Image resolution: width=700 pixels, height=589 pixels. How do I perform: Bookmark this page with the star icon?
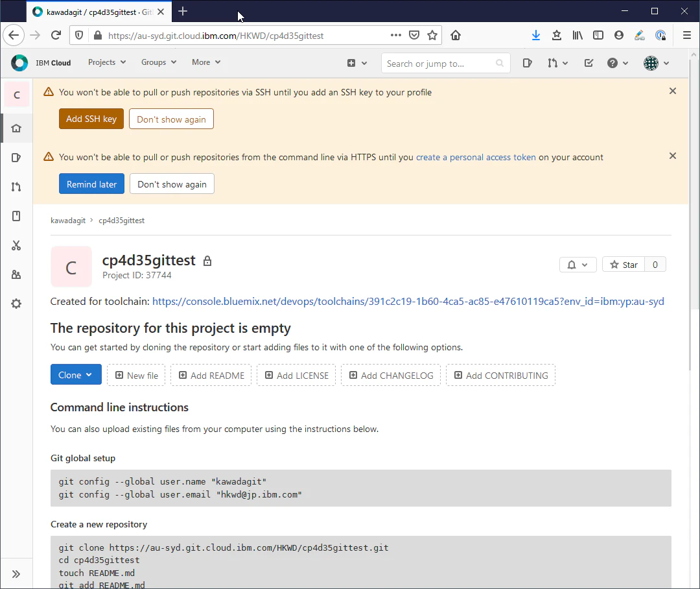pyautogui.click(x=432, y=35)
